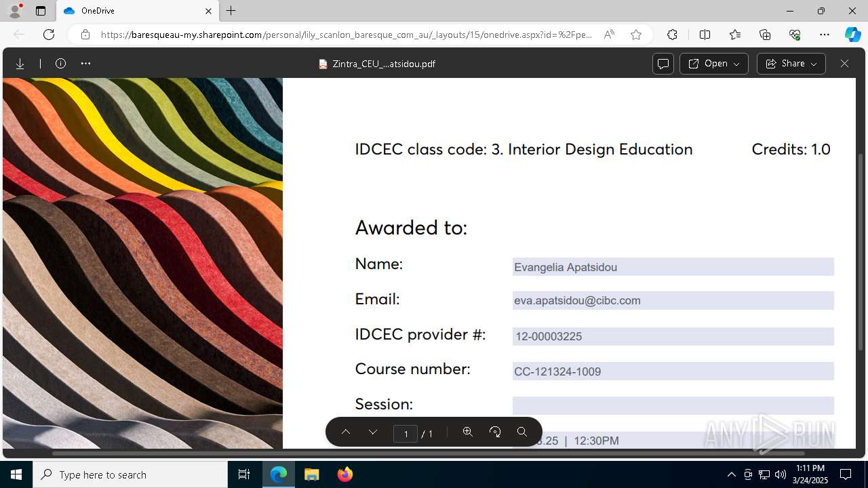Show hidden tray icons
Image resolution: width=868 pixels, height=488 pixels.
tap(731, 474)
